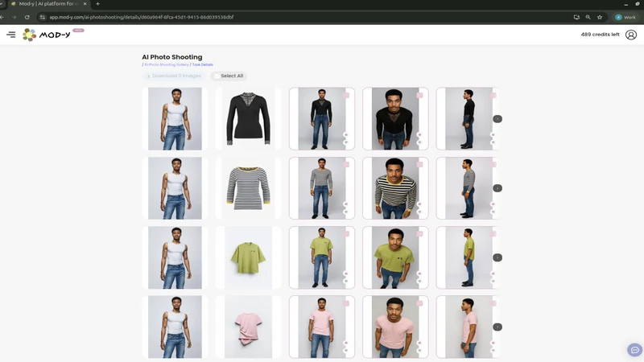Expand next images in the green t-shirt row
This screenshot has height=362, width=644.
tap(497, 257)
